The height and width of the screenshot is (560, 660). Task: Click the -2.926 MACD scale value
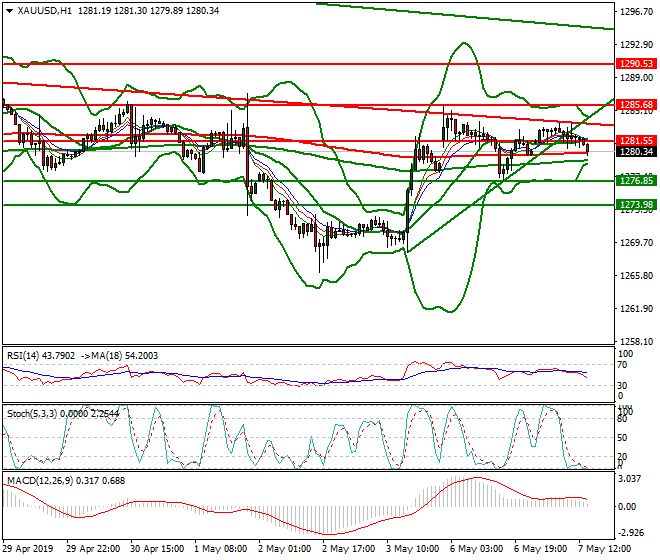click(630, 533)
